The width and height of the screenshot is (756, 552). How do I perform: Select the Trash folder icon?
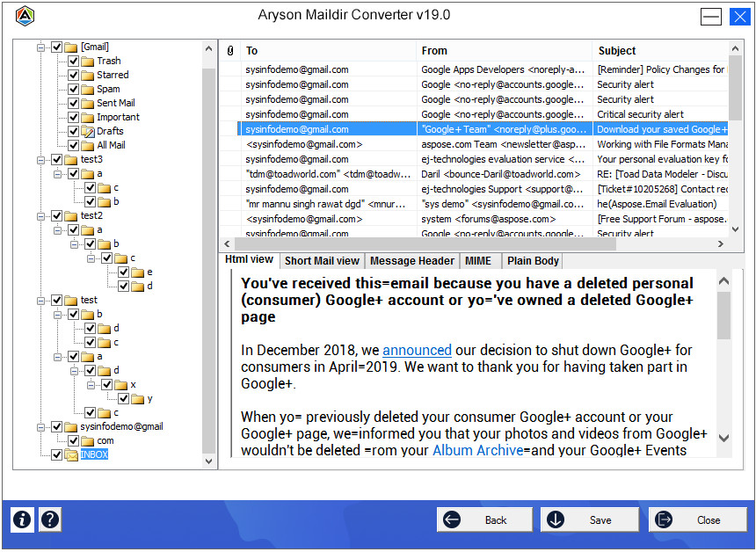(87, 61)
